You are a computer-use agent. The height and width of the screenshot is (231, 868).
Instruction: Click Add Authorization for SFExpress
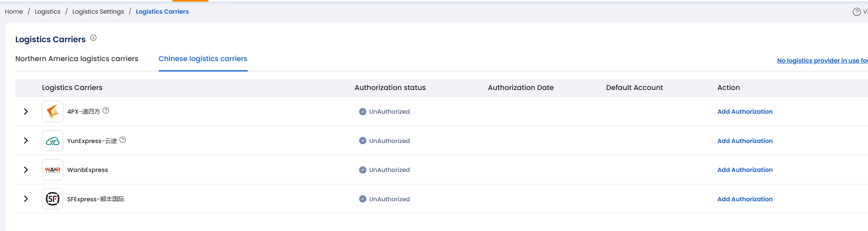[744, 199]
